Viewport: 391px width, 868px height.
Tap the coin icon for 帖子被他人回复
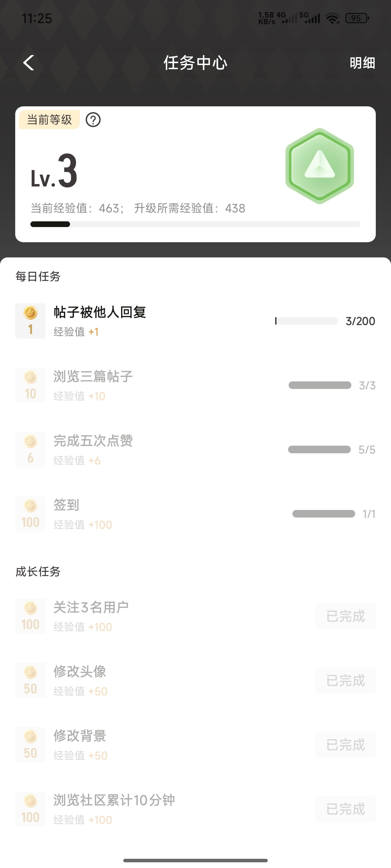30,320
